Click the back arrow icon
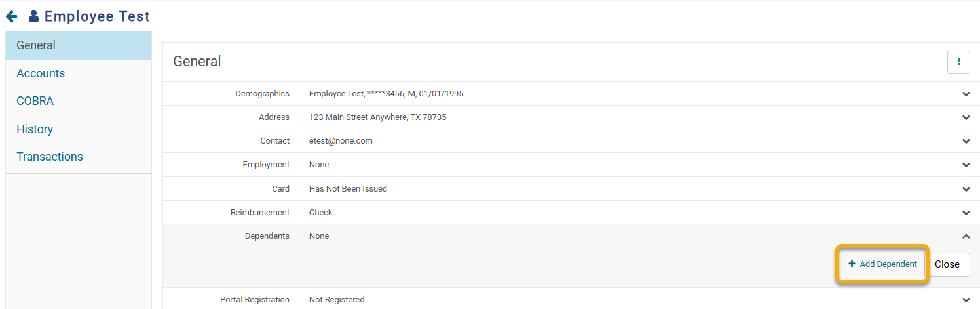 pyautogui.click(x=11, y=16)
